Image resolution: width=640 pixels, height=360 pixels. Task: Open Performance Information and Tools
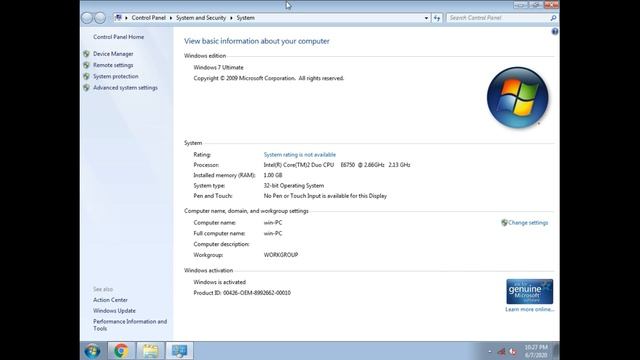pyautogui.click(x=130, y=325)
